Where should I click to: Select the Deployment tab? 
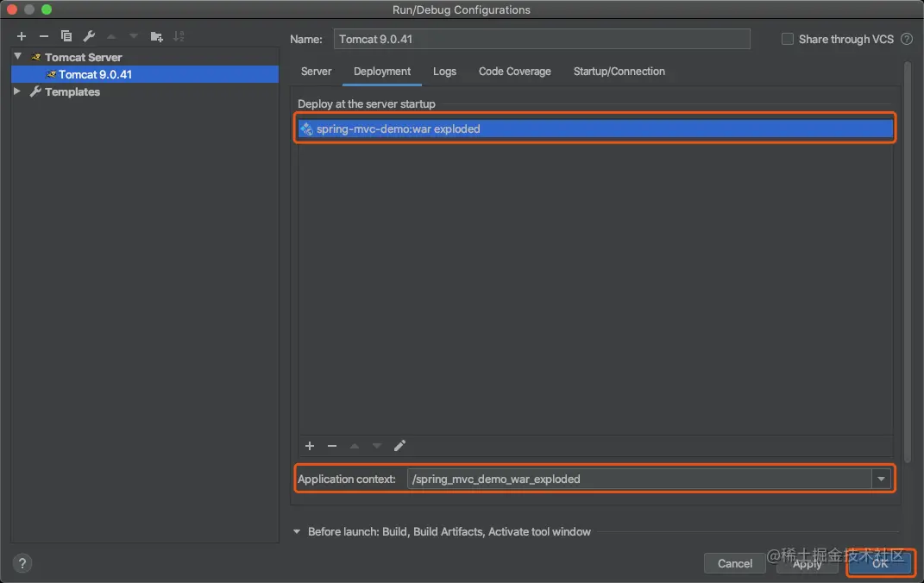coord(382,72)
